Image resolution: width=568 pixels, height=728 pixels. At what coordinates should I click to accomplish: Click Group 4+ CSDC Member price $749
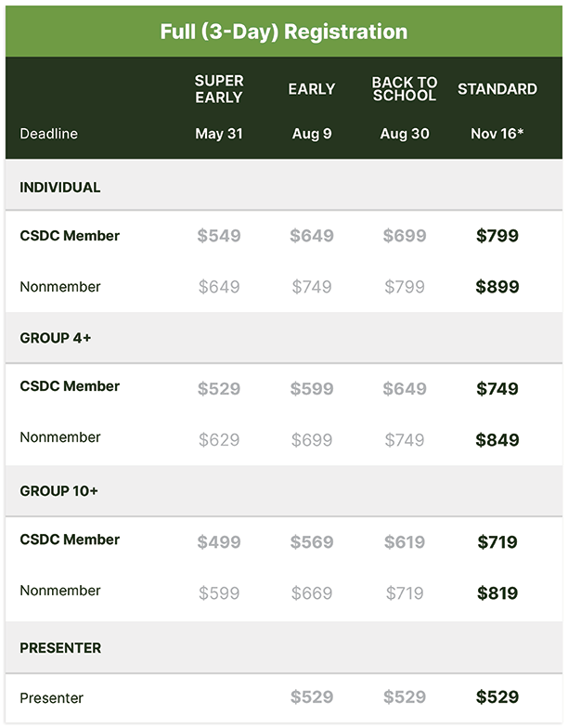pyautogui.click(x=497, y=388)
